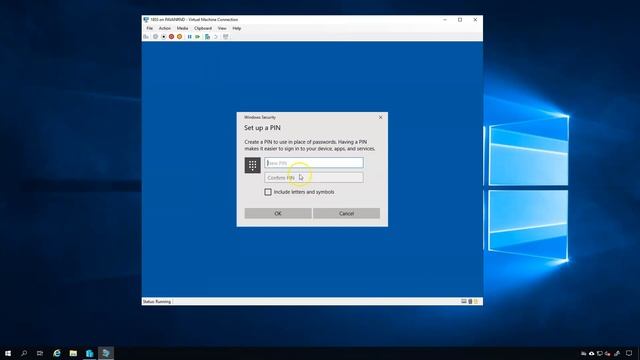Click the lock icon in VM status bar

coord(470,302)
